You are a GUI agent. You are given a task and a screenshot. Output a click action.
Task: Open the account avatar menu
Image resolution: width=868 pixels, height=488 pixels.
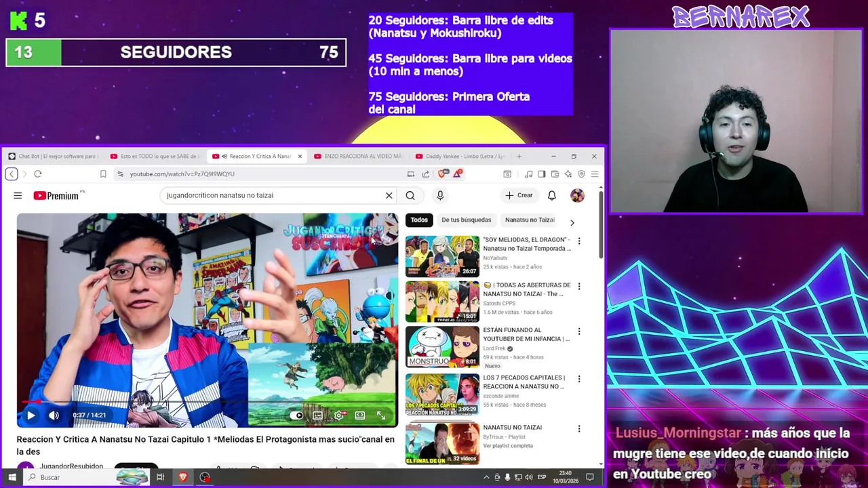pyautogui.click(x=577, y=195)
